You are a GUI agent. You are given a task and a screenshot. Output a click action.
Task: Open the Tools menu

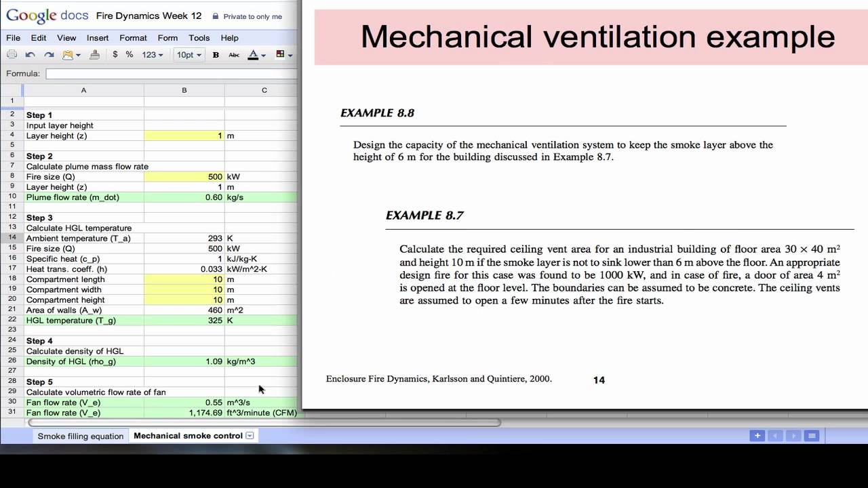pyautogui.click(x=199, y=38)
